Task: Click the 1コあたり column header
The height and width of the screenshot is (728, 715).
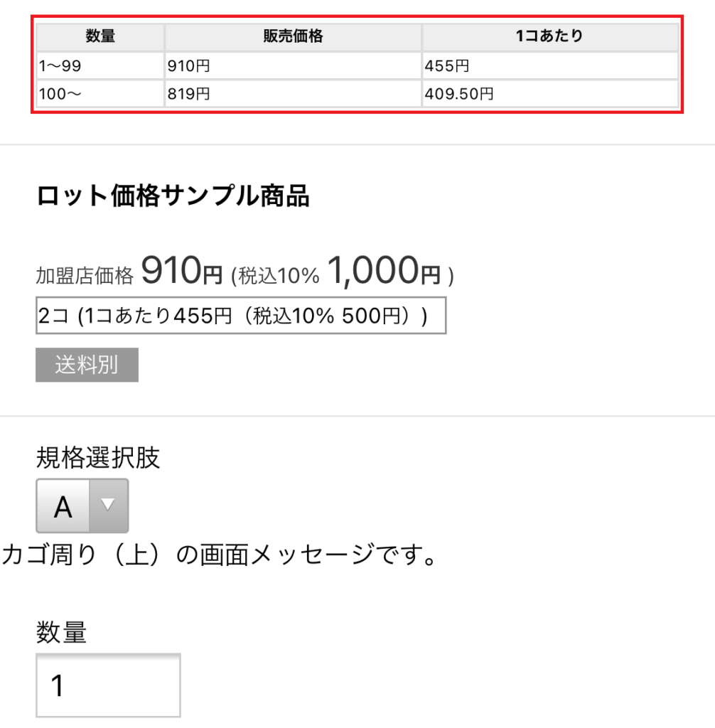Action: coord(549,36)
